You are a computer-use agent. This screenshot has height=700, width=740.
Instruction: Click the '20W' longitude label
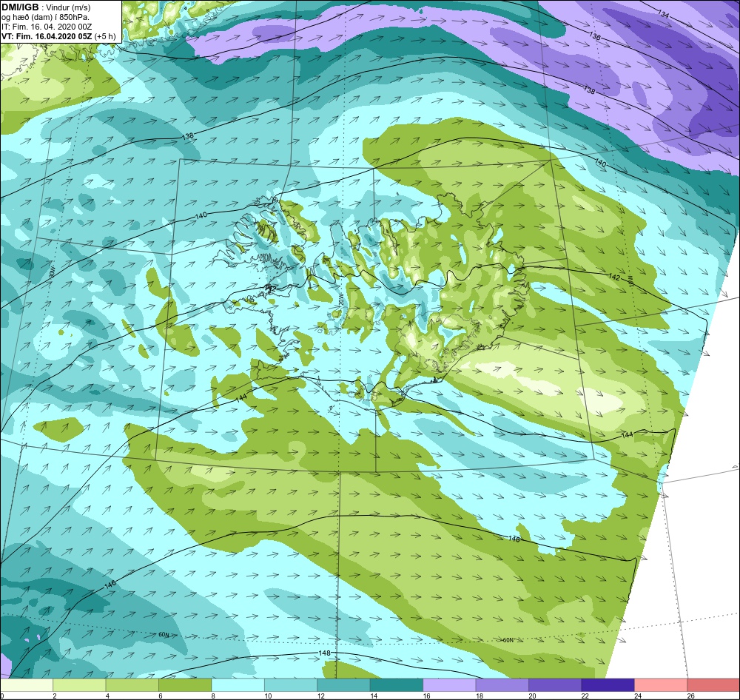(x=341, y=300)
